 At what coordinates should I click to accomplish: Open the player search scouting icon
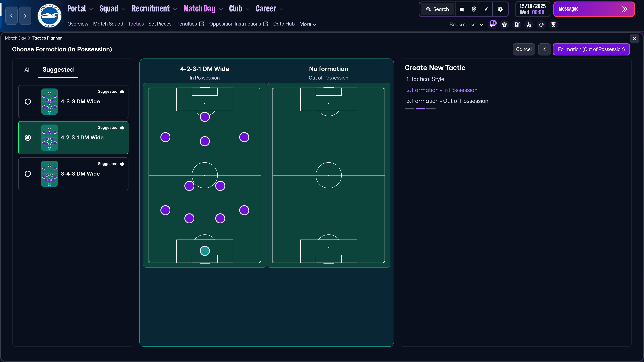[529, 24]
